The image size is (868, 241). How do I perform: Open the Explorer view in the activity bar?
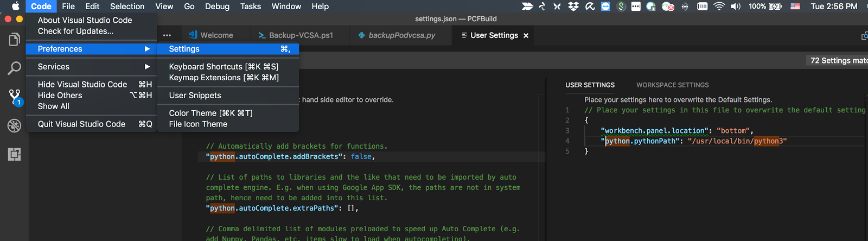pos(15,40)
